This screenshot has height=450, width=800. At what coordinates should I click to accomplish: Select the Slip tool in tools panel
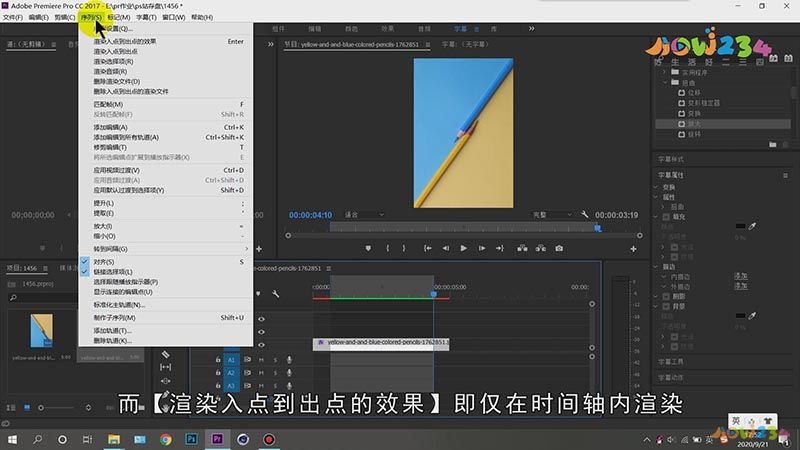(x=165, y=367)
